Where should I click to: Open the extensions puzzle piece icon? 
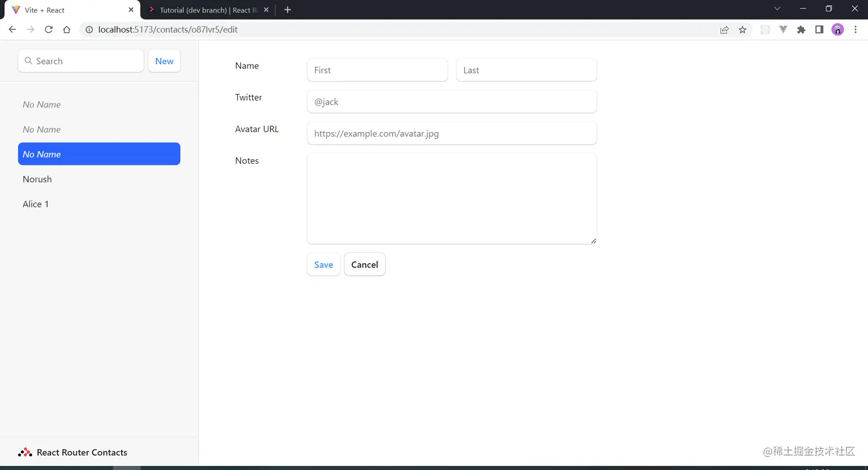point(801,29)
